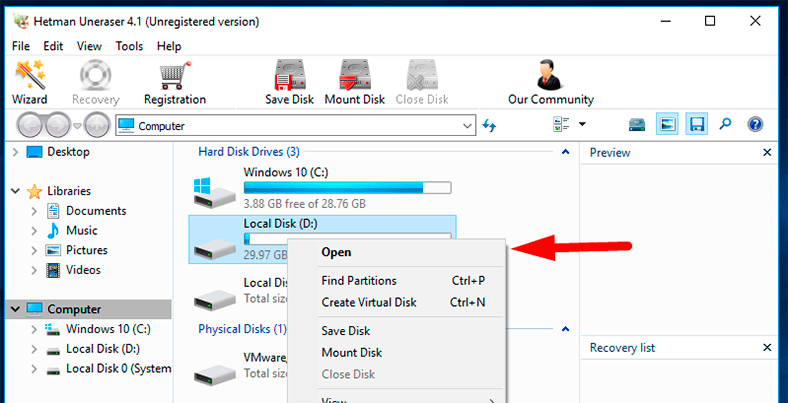Refresh the current location

pyautogui.click(x=489, y=125)
